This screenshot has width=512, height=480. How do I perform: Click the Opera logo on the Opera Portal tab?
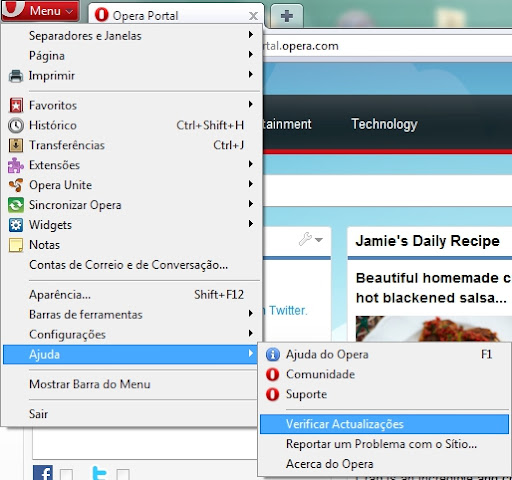coord(102,15)
